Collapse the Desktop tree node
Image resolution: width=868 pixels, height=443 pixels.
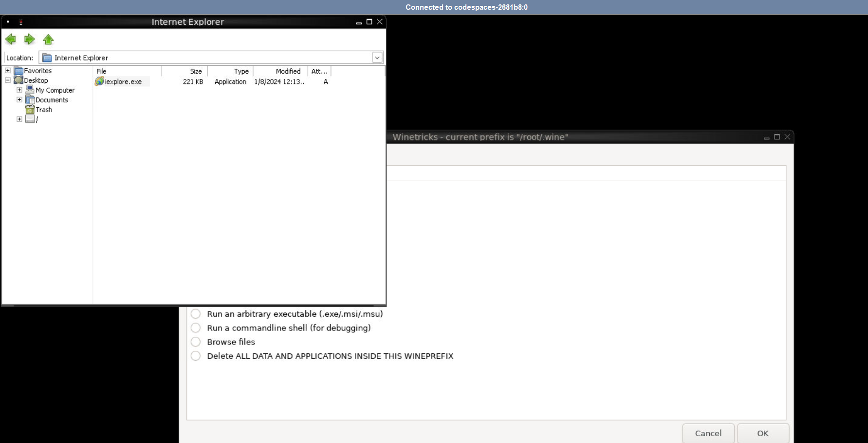point(8,80)
